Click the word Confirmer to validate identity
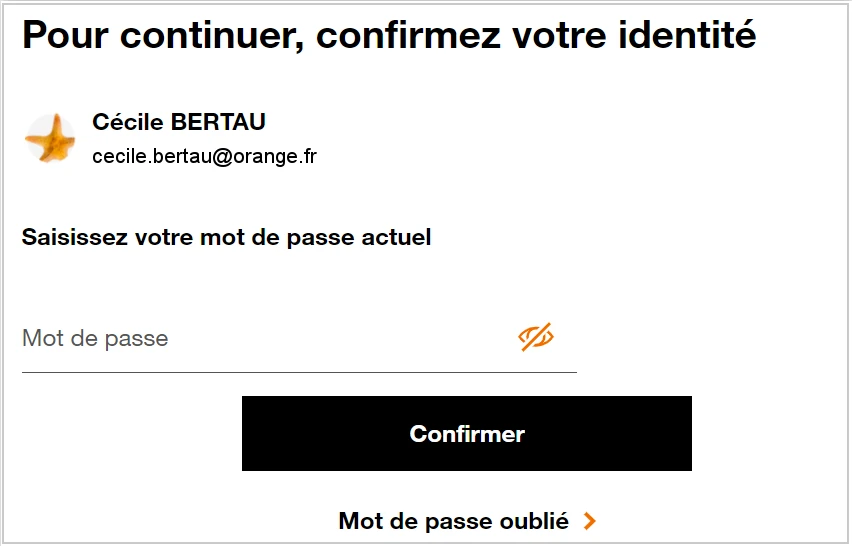 tap(467, 434)
